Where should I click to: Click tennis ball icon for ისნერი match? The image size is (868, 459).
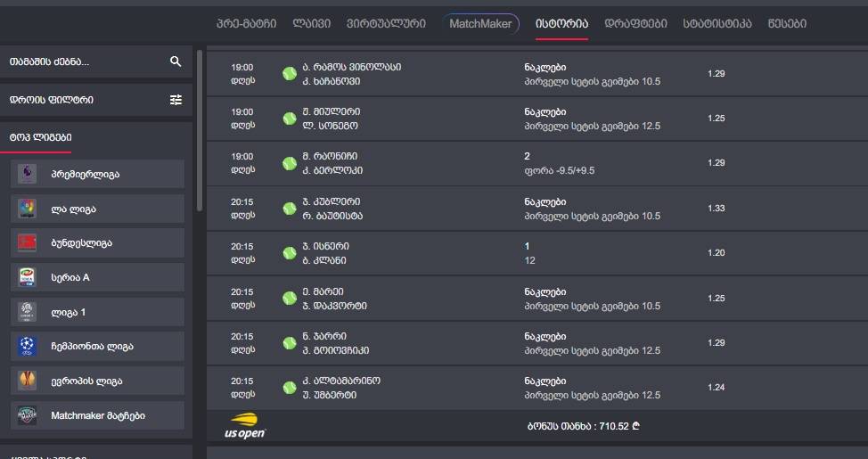pyautogui.click(x=290, y=253)
